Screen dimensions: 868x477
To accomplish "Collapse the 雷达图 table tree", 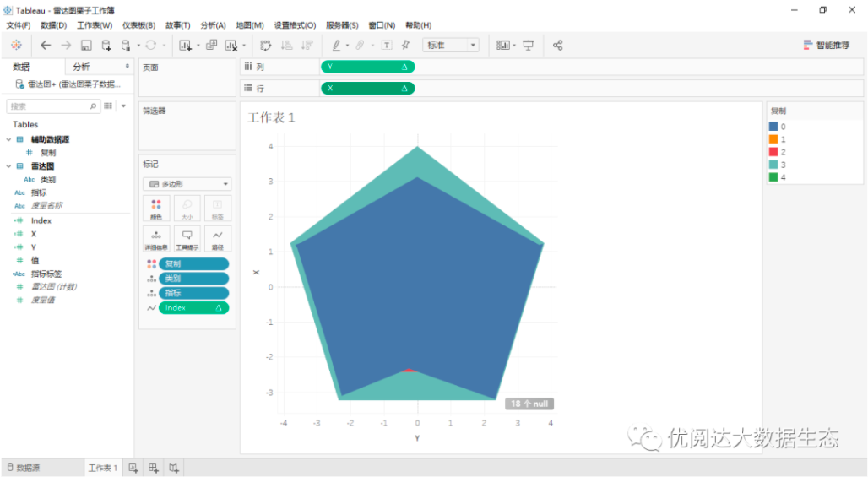I will 9,166.
